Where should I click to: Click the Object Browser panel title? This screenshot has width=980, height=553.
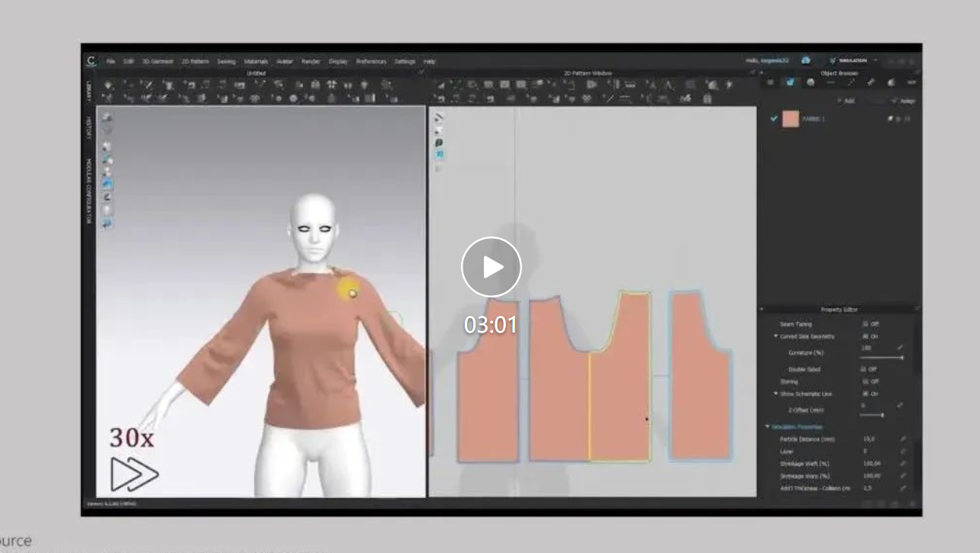tap(839, 72)
